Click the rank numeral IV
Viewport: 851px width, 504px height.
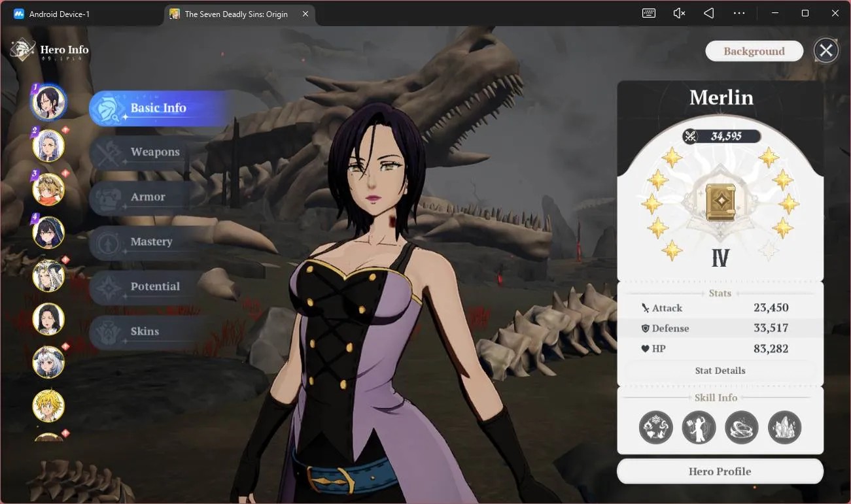pos(721,258)
